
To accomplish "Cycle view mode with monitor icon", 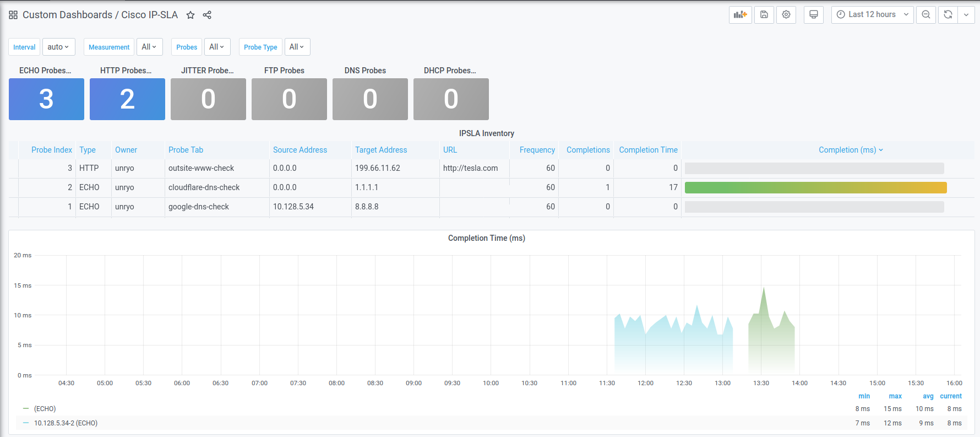I will [814, 15].
